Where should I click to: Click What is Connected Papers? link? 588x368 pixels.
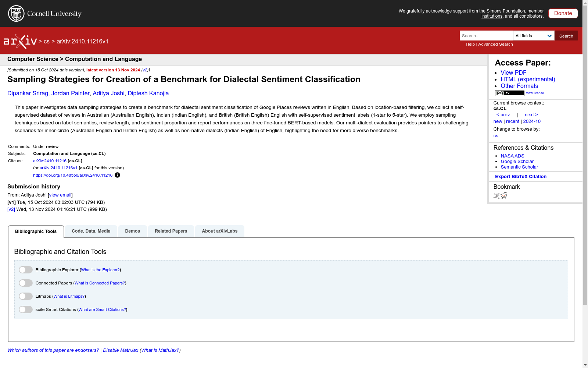click(100, 283)
